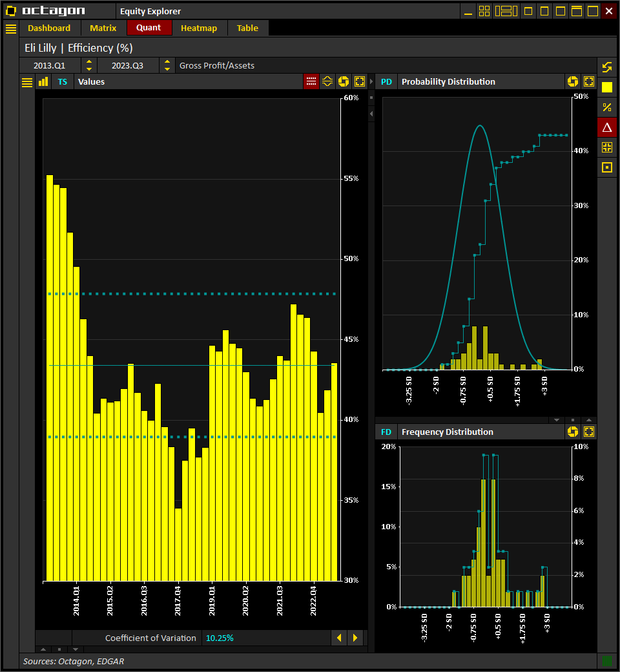Open chart style aperture icon in Values panel
The image size is (620, 672).
[344, 81]
